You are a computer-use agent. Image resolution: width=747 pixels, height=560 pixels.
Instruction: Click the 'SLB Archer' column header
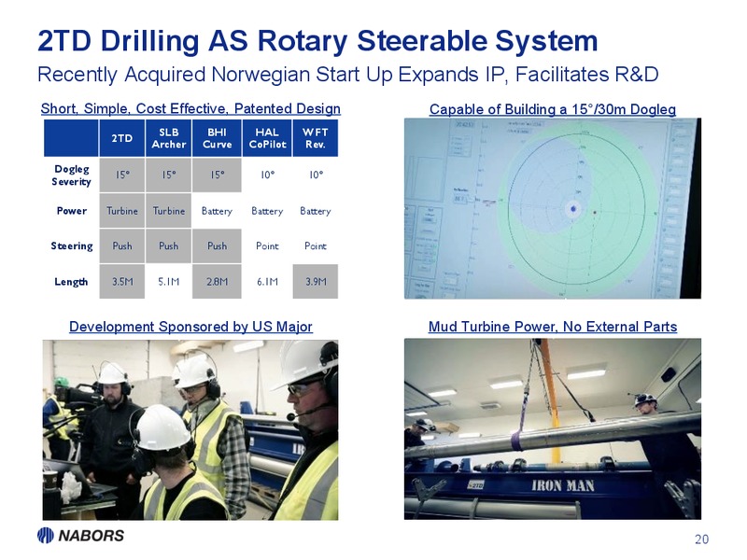tap(169, 138)
